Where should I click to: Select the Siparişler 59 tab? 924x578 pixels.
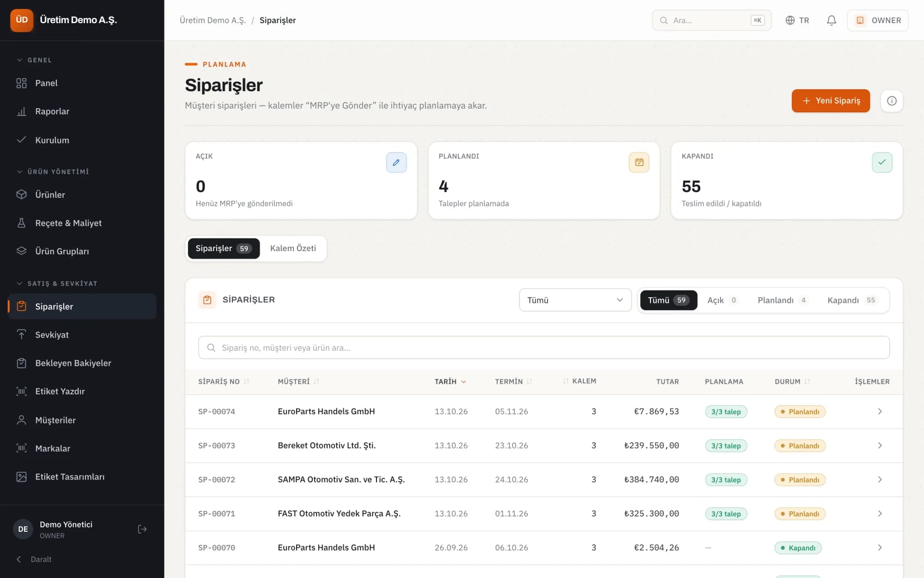[x=224, y=248]
